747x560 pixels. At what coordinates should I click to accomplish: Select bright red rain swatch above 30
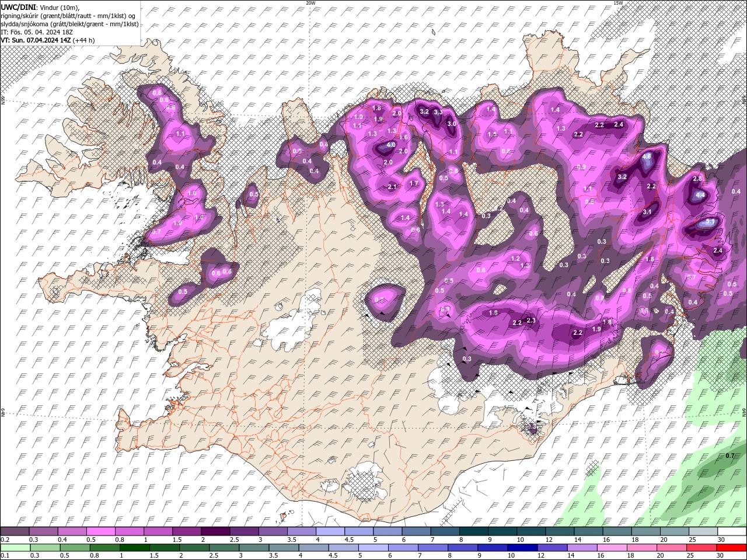coord(732,548)
